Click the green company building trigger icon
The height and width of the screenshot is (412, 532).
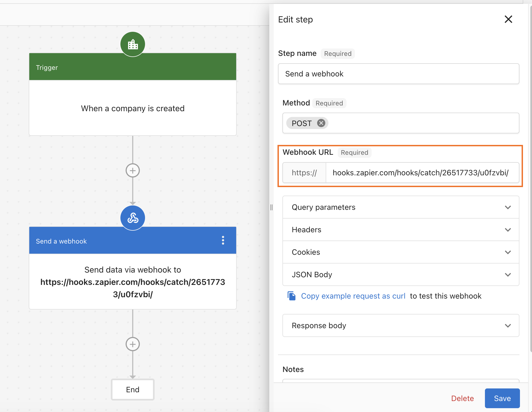tap(133, 44)
